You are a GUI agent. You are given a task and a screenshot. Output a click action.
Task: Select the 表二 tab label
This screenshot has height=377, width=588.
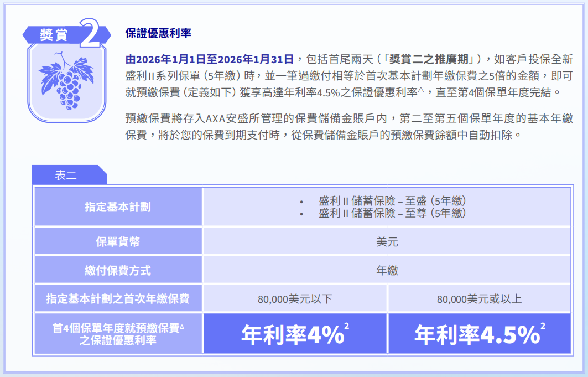66,175
